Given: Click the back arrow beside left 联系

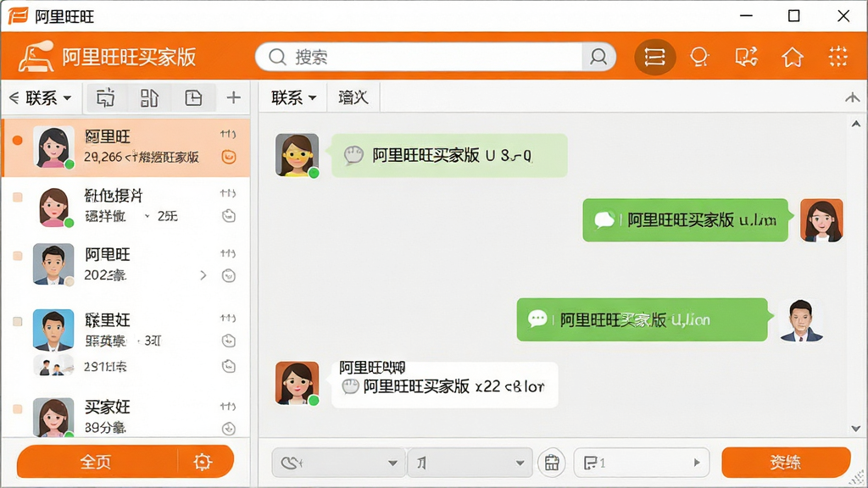Looking at the screenshot, I should tap(14, 98).
